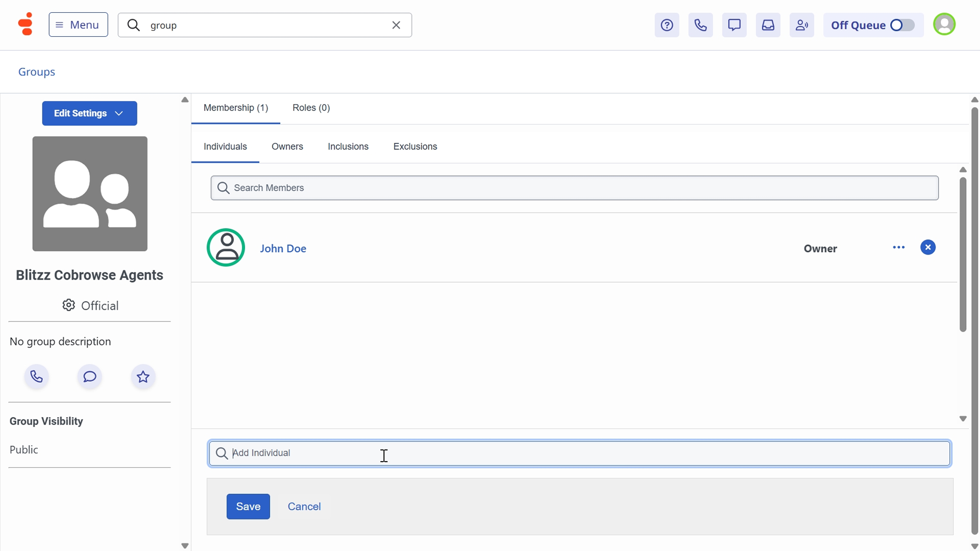Open the agent interactions icon
Screen dimensions: 980x551
tap(801, 25)
